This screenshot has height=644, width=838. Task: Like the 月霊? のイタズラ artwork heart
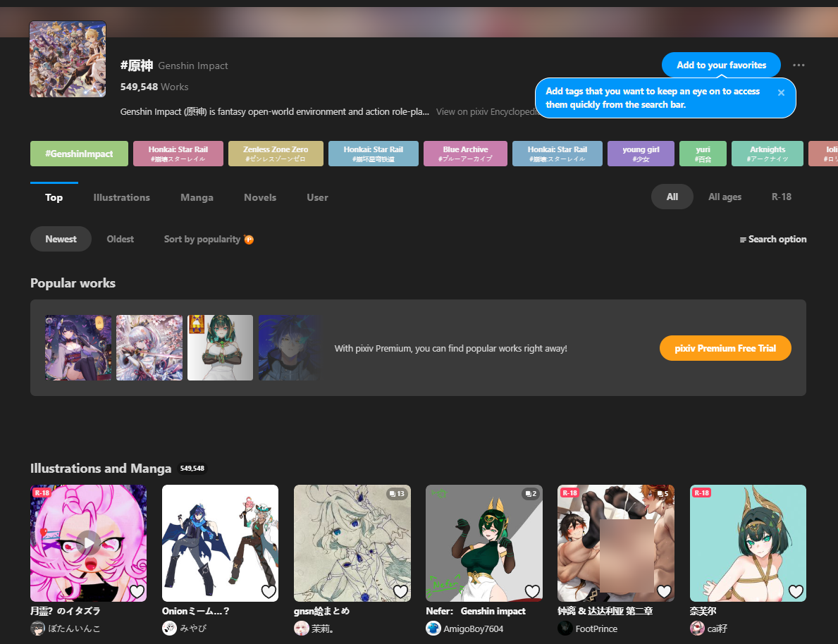(137, 591)
